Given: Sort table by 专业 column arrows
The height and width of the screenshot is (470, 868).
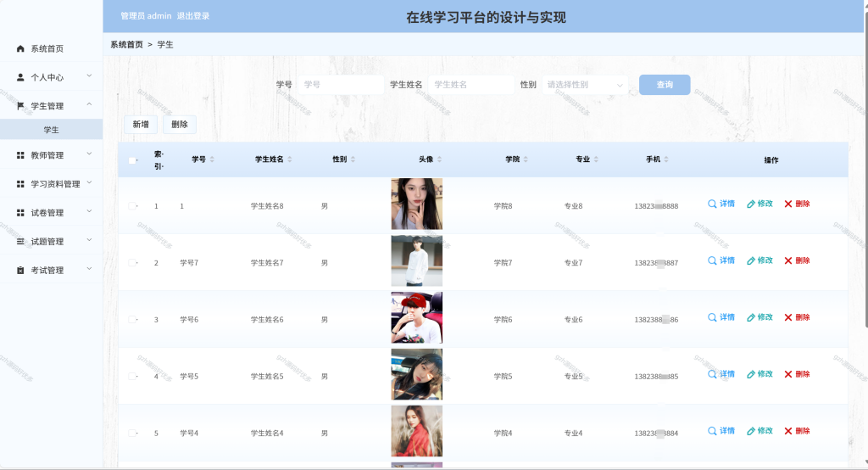Looking at the screenshot, I should click(596, 159).
